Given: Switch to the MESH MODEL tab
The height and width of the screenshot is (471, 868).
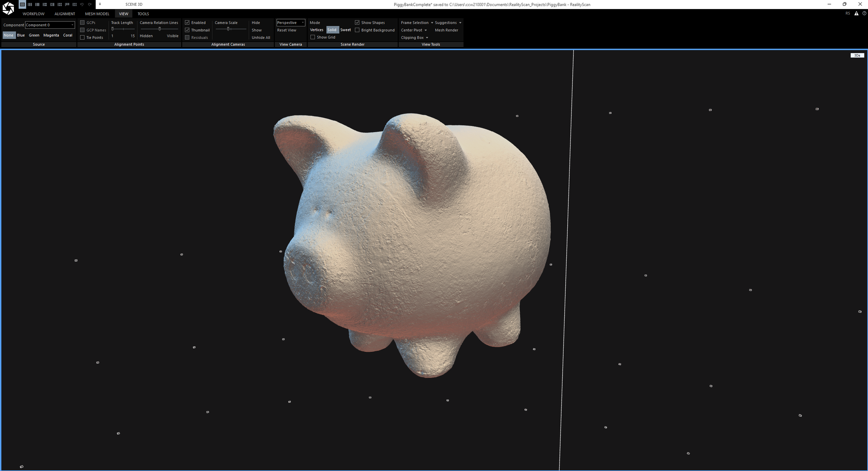Looking at the screenshot, I should [97, 14].
